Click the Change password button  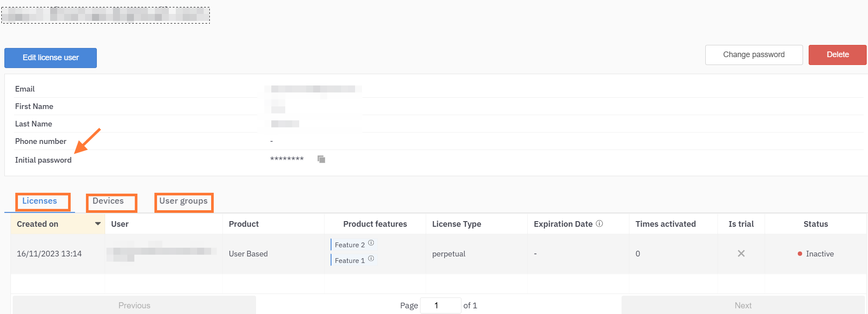pyautogui.click(x=754, y=55)
